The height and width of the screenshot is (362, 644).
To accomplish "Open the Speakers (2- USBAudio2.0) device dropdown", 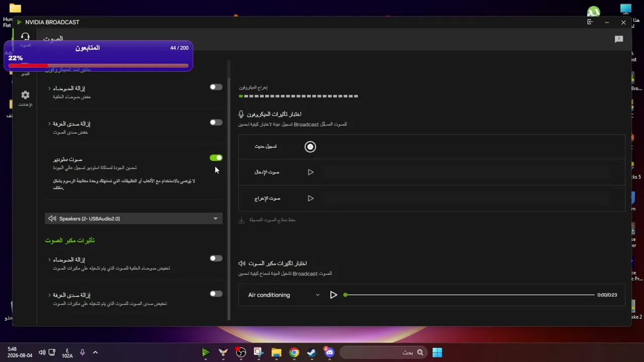I will click(x=133, y=219).
